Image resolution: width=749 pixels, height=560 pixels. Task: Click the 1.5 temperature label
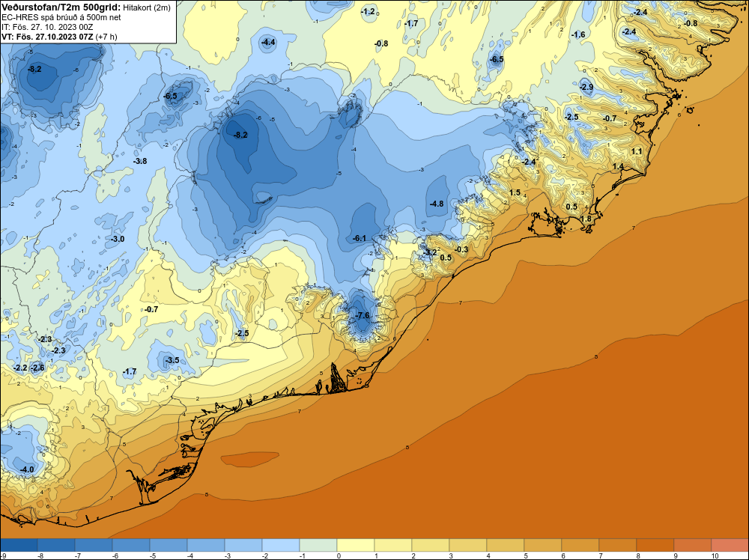click(x=515, y=193)
